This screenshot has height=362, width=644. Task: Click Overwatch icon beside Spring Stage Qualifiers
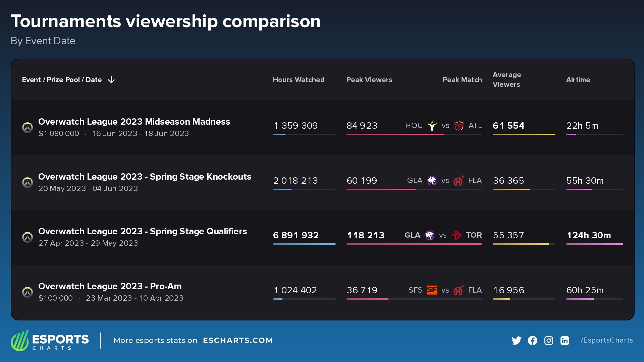click(x=28, y=237)
